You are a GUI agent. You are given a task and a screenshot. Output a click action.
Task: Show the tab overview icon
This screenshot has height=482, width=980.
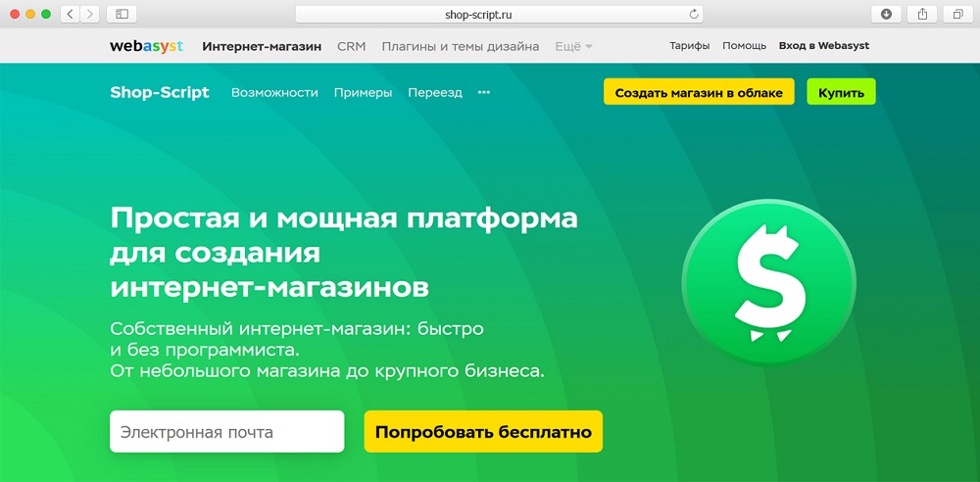pyautogui.click(x=958, y=15)
